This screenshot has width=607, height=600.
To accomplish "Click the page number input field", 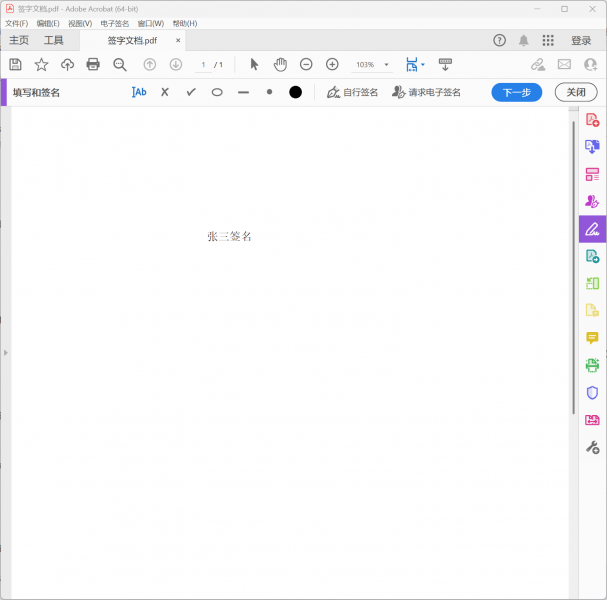I will coord(203,65).
